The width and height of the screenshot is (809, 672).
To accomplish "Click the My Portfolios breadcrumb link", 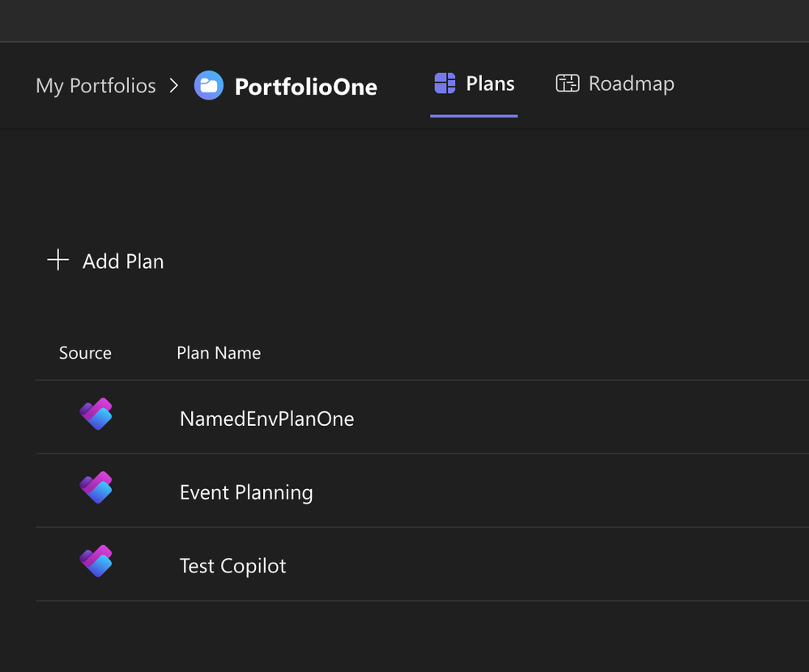I will 96,86.
